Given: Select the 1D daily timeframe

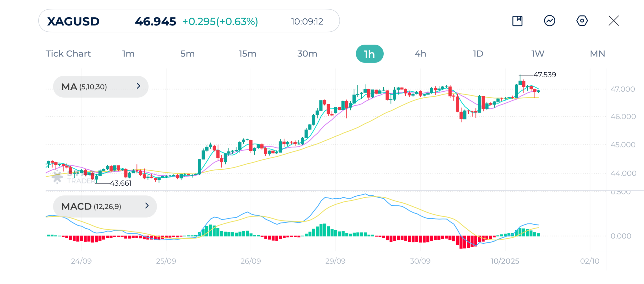Looking at the screenshot, I should (478, 54).
